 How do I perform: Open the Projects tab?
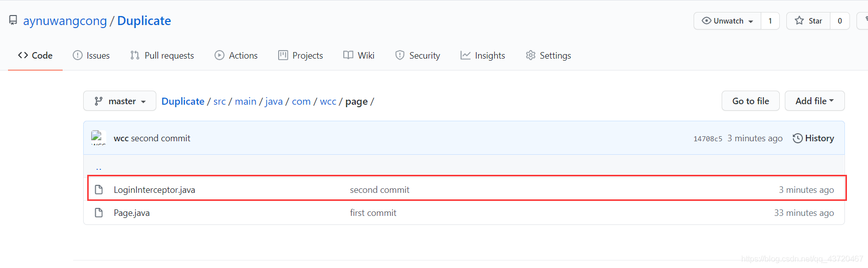[x=301, y=56]
